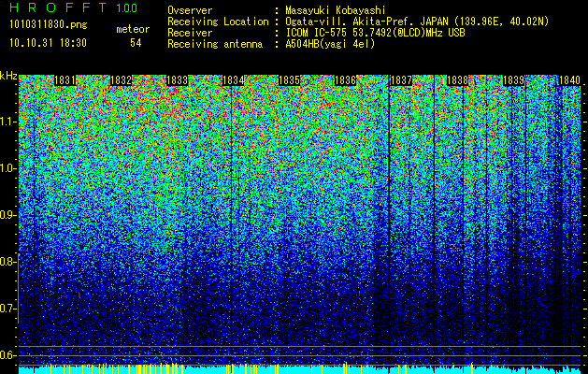
Task: Click the 1836 time marker
Action: tap(345, 80)
